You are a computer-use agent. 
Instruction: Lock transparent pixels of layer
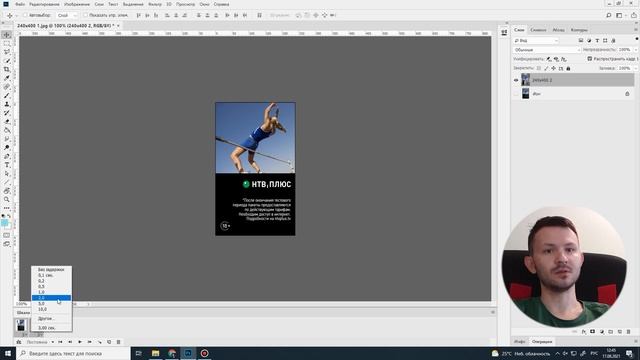pyautogui.click(x=539, y=69)
